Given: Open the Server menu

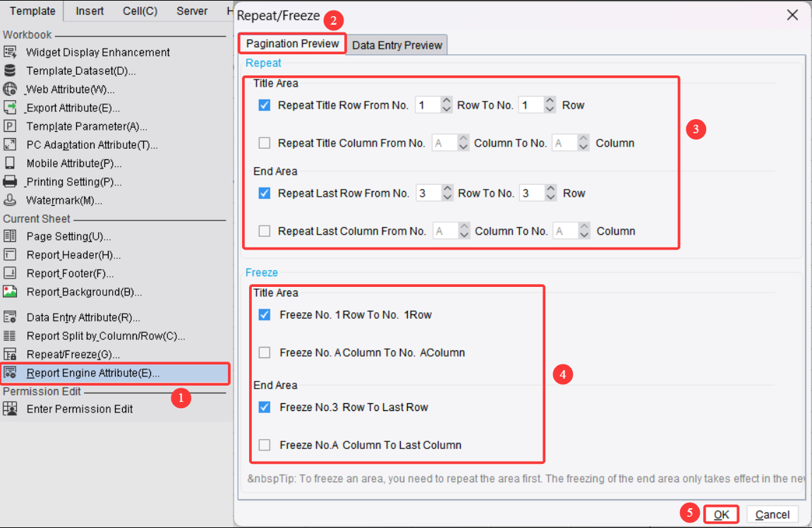Looking at the screenshot, I should [192, 11].
